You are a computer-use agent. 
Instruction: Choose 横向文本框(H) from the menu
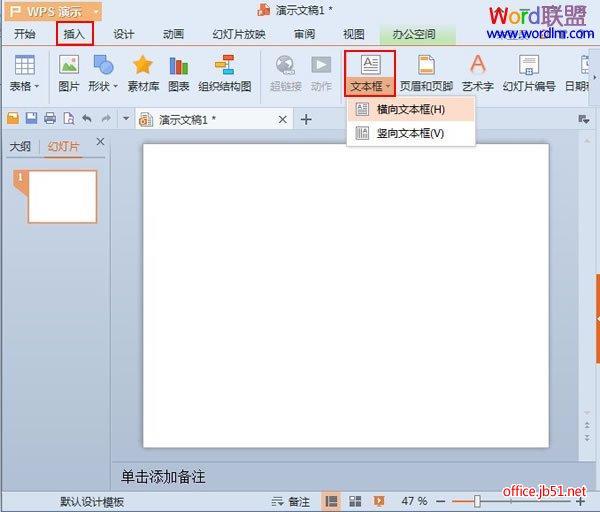click(411, 109)
